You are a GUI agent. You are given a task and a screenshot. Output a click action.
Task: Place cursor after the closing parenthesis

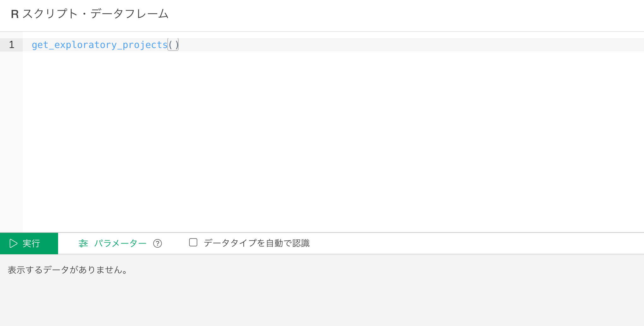(179, 45)
